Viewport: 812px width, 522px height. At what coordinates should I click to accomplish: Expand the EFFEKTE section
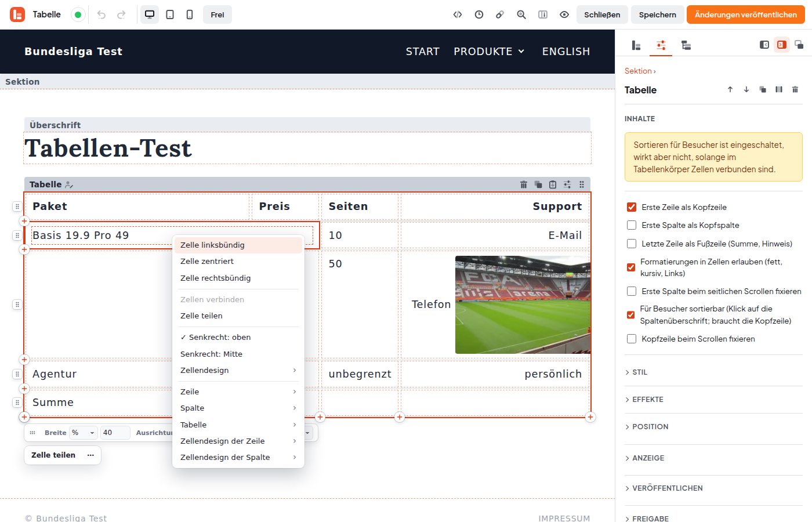713,400
